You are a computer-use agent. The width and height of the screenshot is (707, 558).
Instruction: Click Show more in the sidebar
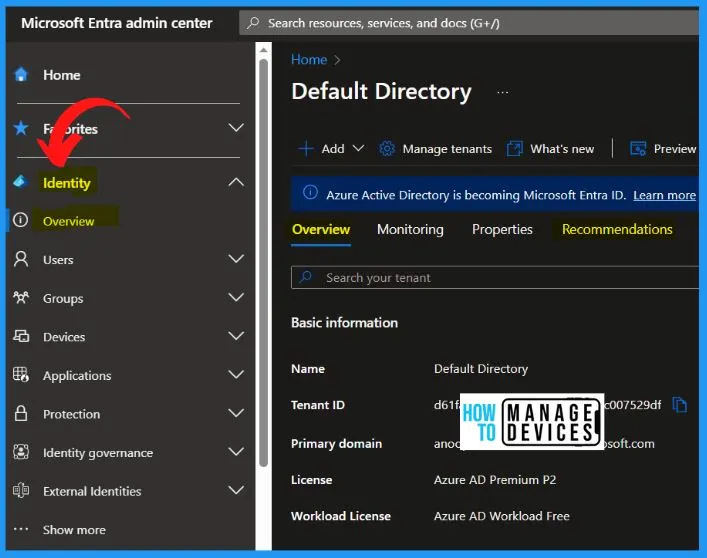(74, 530)
